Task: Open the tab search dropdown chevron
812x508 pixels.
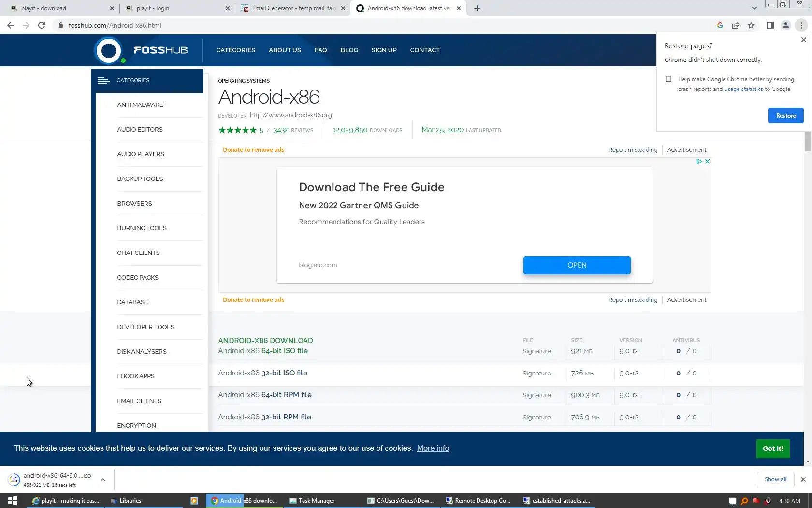Action: click(x=754, y=8)
